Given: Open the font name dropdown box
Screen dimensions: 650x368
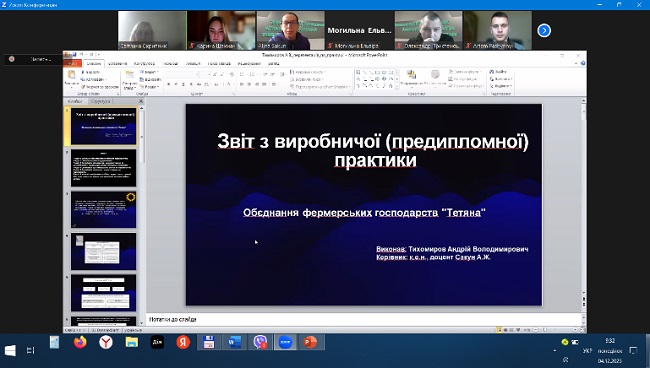Looking at the screenshot, I should pos(182,75).
